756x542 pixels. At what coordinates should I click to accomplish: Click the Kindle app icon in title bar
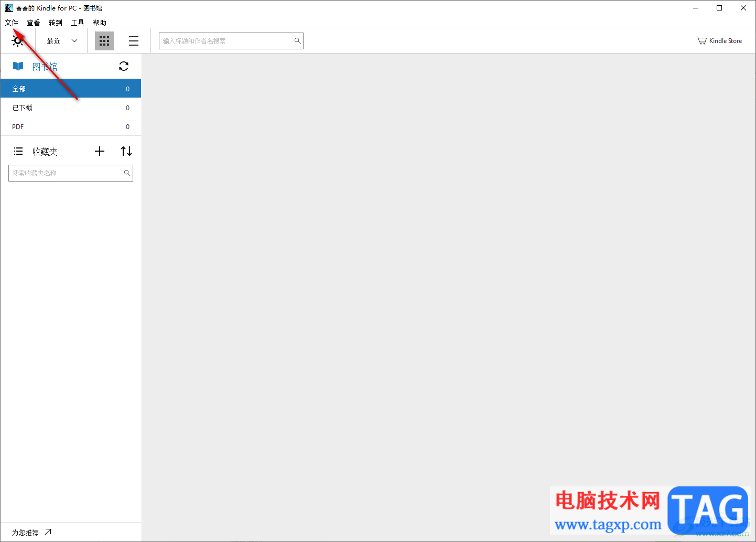point(9,8)
